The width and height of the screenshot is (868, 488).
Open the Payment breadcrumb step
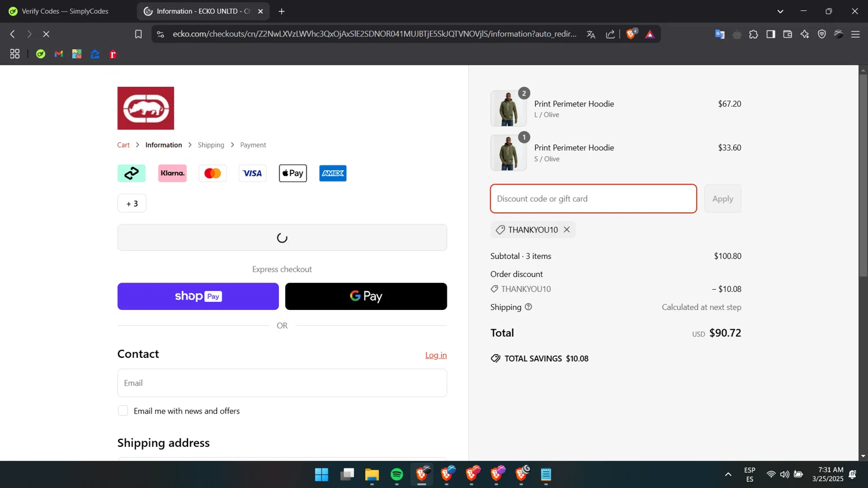tap(253, 145)
